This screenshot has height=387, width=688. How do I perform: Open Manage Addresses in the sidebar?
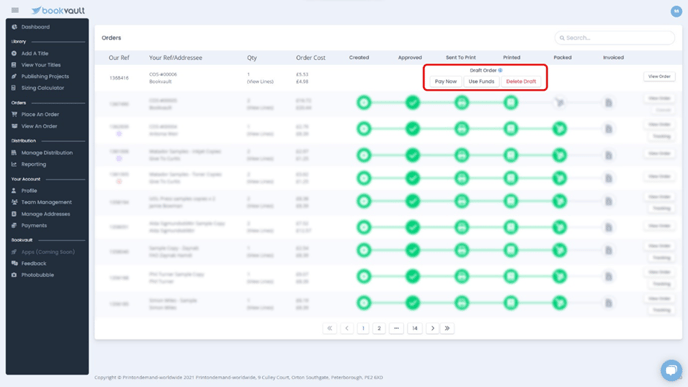[46, 214]
